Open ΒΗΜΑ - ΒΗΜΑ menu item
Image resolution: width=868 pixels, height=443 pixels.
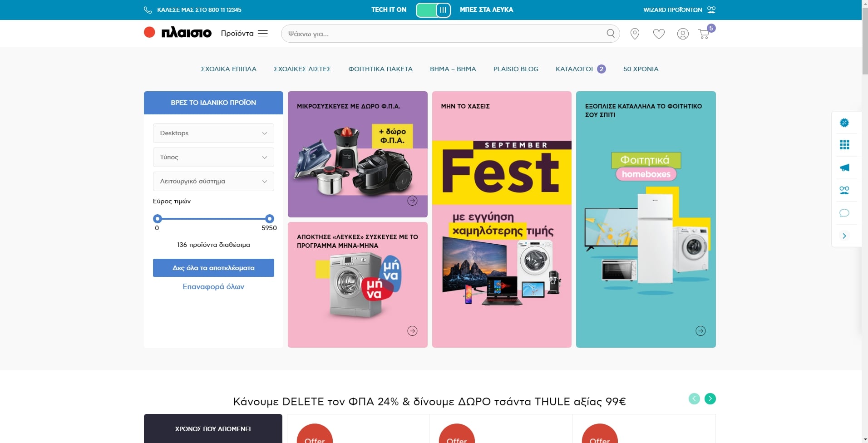tap(453, 69)
